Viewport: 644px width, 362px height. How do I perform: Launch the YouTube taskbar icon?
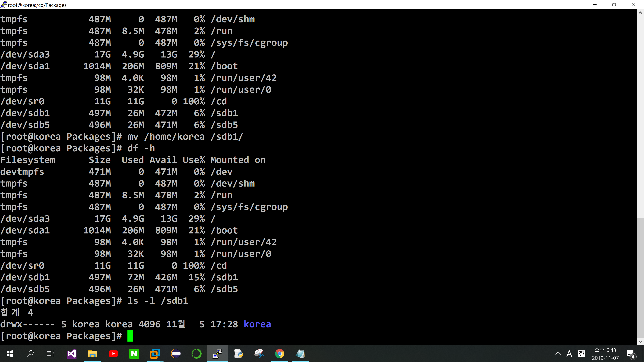[x=113, y=353]
